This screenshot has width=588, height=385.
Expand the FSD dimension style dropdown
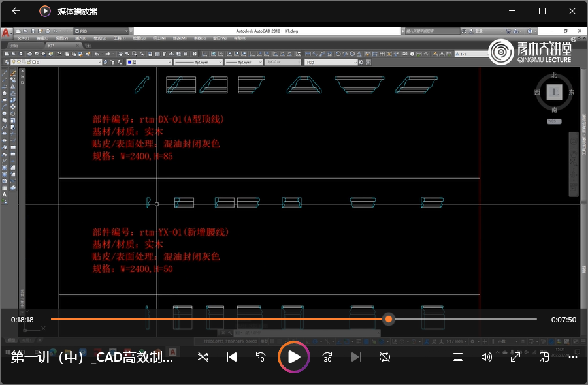[355, 62]
